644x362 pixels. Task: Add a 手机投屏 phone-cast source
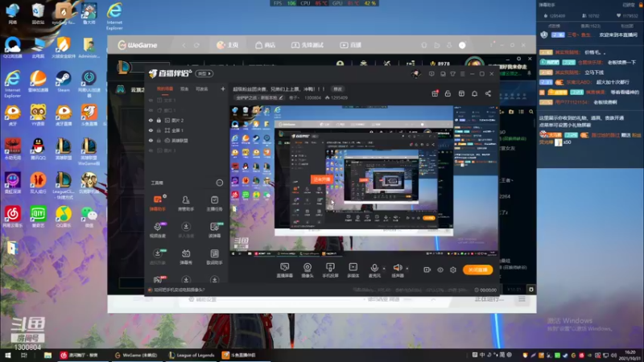(x=330, y=270)
